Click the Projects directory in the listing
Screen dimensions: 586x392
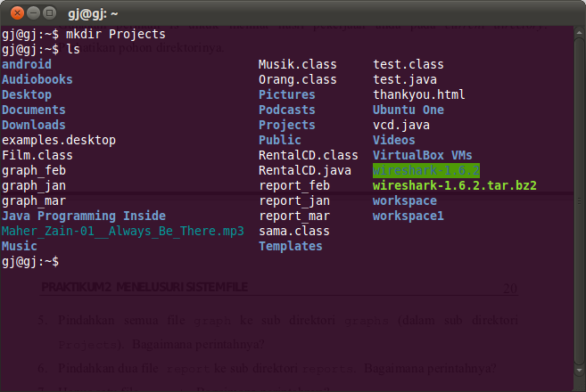[x=286, y=125]
